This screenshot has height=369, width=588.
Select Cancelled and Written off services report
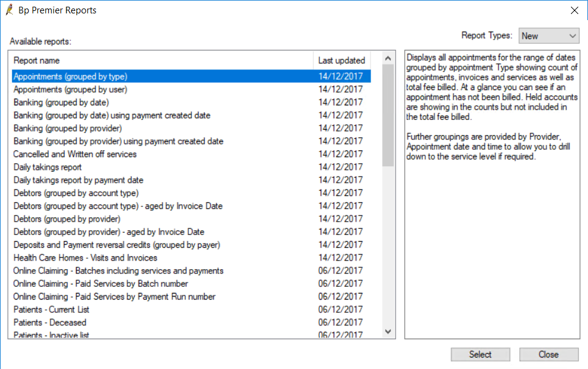tap(191, 154)
